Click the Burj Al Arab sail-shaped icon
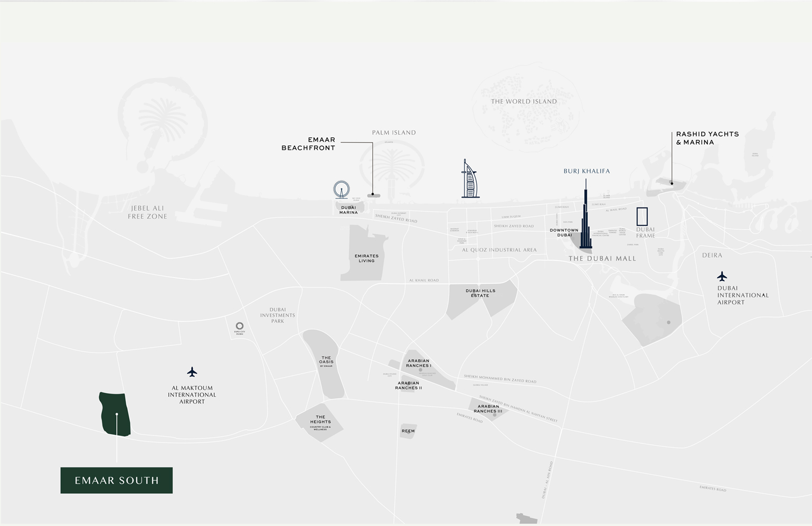The image size is (812, 526). 469,179
